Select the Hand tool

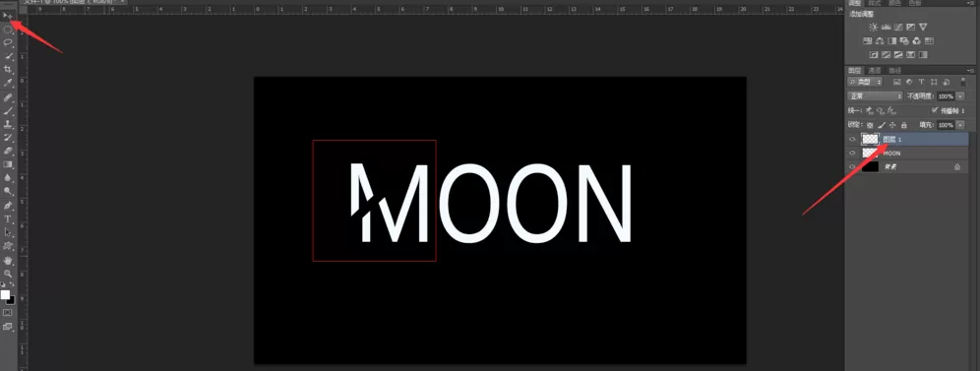click(8, 260)
